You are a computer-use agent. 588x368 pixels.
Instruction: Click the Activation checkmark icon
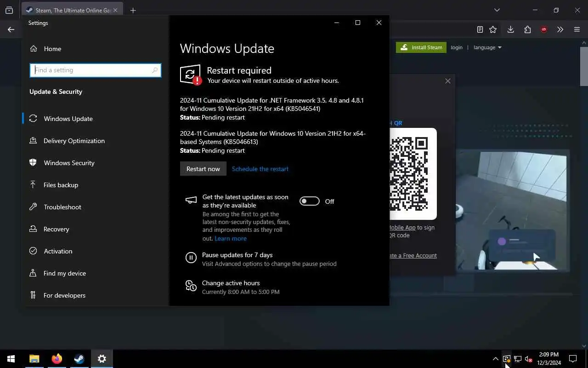33,251
